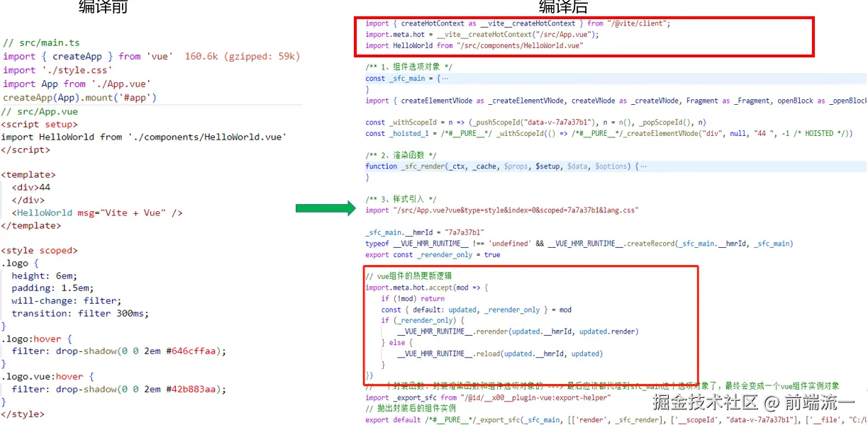Click the 'transition: filter 300ms;' declaration
This screenshot has width=868, height=425.
tap(81, 313)
